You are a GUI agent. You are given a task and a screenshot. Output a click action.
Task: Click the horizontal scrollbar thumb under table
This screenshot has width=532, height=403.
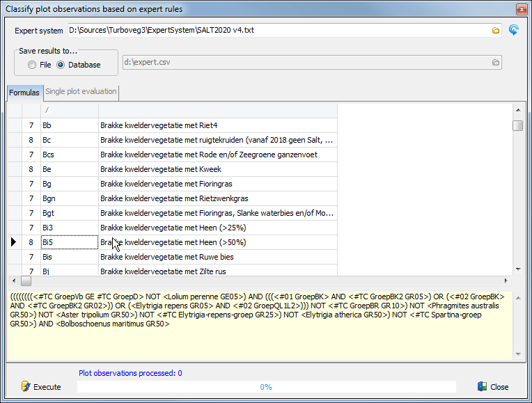click(26, 281)
